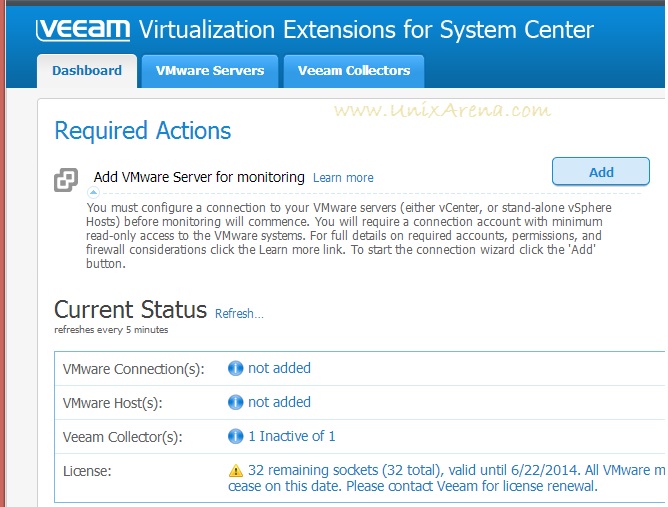The width and height of the screenshot is (668, 507).
Task: Click the info icon for VMware Connection(s)
Action: (x=236, y=368)
